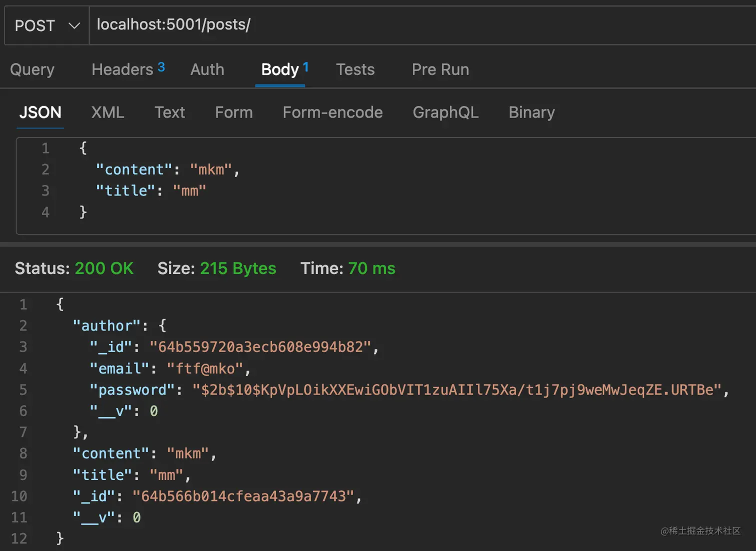
Task: Switch to the Pre Run tab
Action: pyautogui.click(x=440, y=69)
